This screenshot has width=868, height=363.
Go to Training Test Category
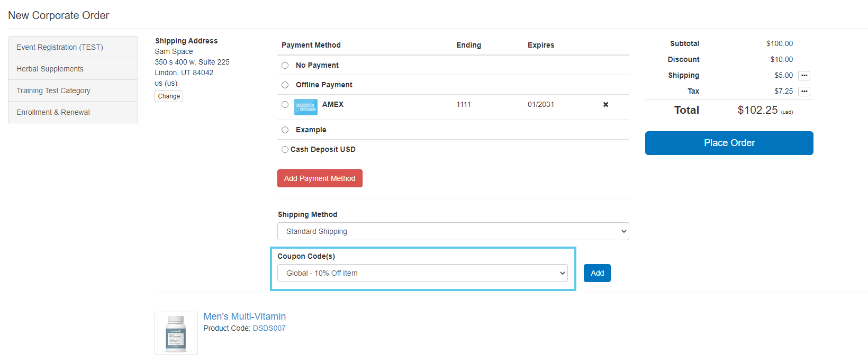[73, 90]
